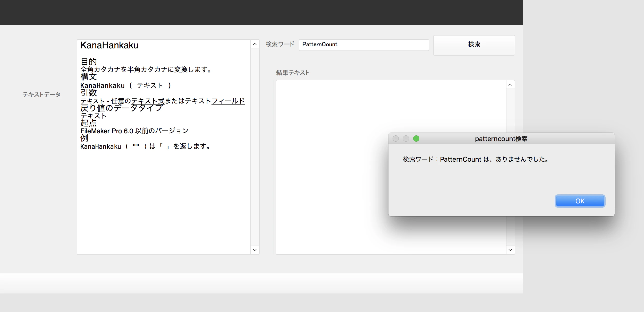The height and width of the screenshot is (312, 644).
Task: Click the patterncount検索 dialog title bar
Action: tap(501, 138)
